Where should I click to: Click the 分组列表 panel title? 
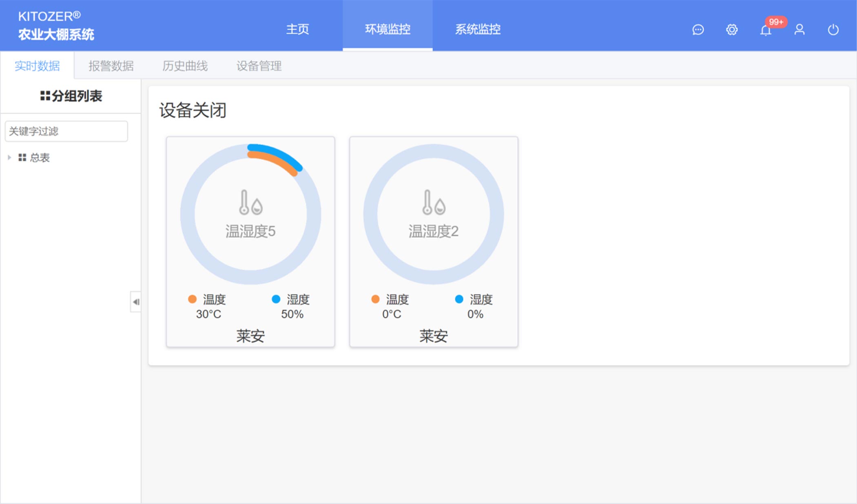(x=77, y=96)
